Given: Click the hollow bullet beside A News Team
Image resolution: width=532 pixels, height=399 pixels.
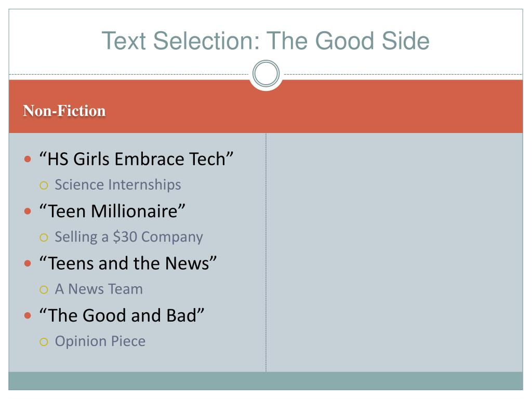Looking at the screenshot, I should (44, 289).
